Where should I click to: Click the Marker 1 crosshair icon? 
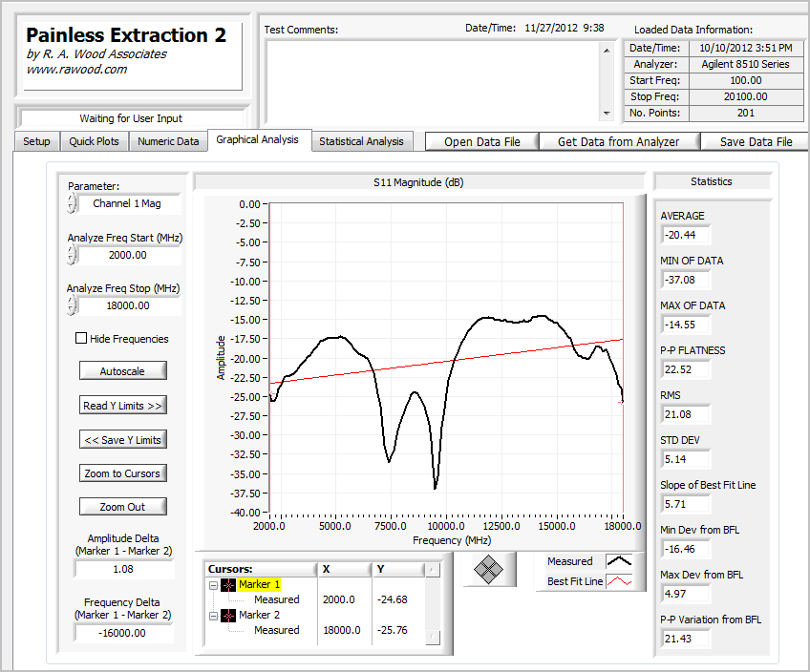(x=227, y=585)
